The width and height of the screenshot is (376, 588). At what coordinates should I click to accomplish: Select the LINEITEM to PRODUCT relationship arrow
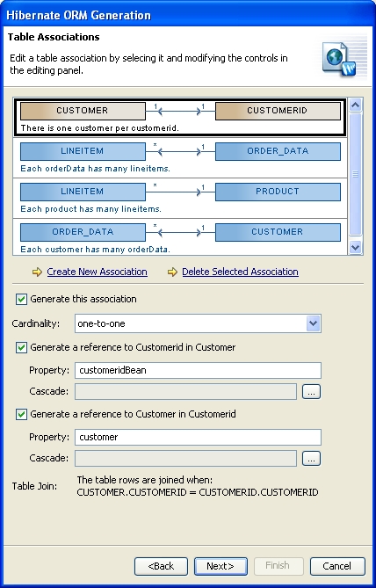180,192
